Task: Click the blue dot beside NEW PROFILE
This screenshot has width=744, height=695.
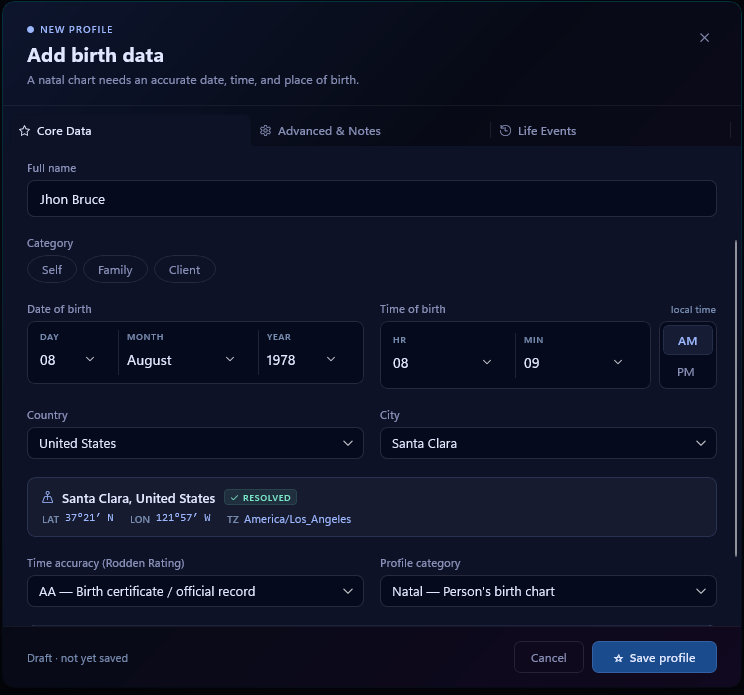Action: pos(30,29)
